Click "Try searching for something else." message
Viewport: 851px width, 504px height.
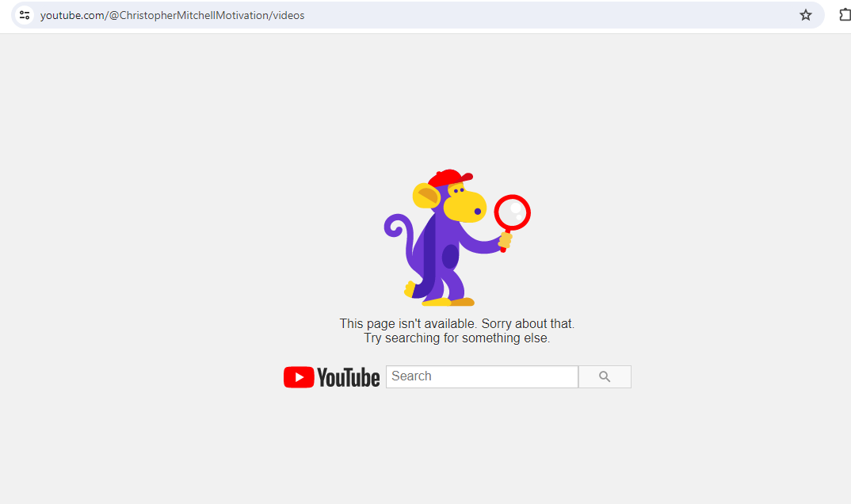click(x=457, y=338)
